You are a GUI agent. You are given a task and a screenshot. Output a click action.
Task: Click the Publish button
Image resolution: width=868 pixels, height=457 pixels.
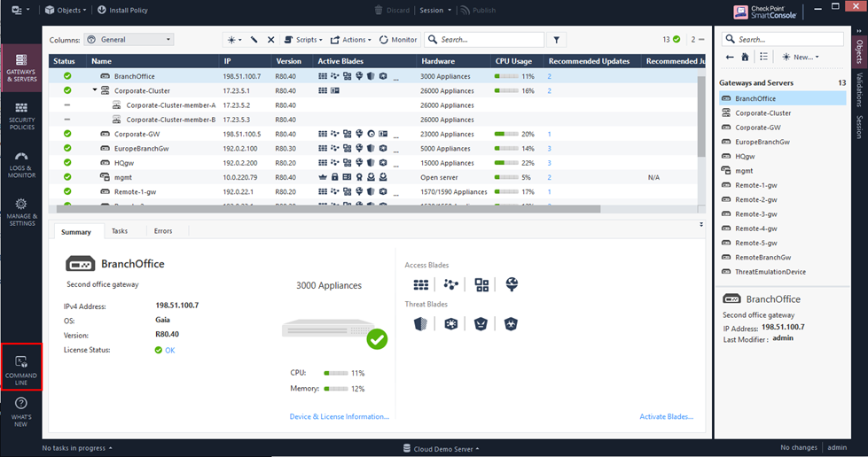pos(478,10)
